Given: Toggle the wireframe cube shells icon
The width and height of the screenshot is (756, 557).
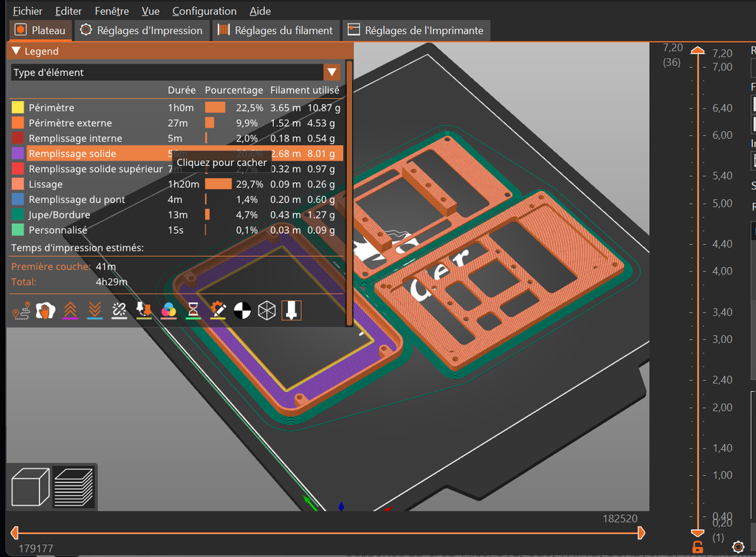Looking at the screenshot, I should tap(267, 311).
